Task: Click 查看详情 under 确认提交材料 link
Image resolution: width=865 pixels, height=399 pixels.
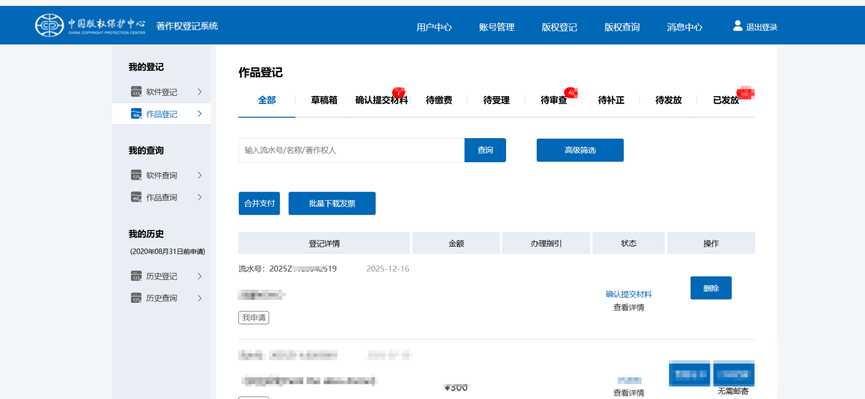Action: pyautogui.click(x=628, y=307)
